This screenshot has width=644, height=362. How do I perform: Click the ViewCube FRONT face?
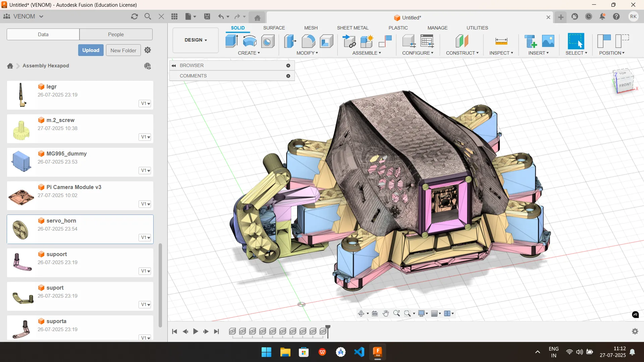click(x=625, y=85)
